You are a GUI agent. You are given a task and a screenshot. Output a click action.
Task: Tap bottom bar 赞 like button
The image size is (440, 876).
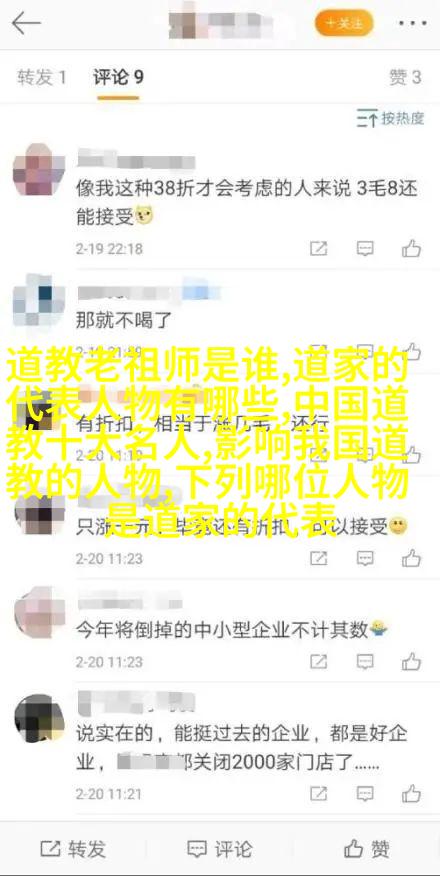click(366, 850)
